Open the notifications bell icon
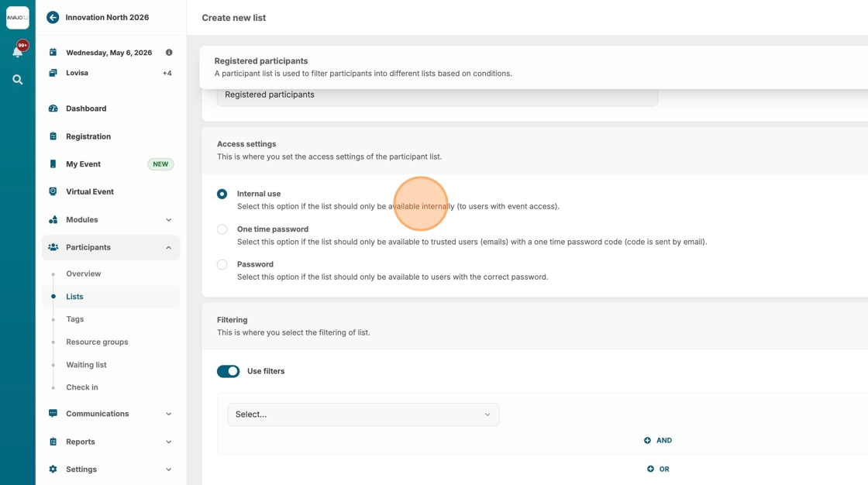 pyautogui.click(x=17, y=52)
